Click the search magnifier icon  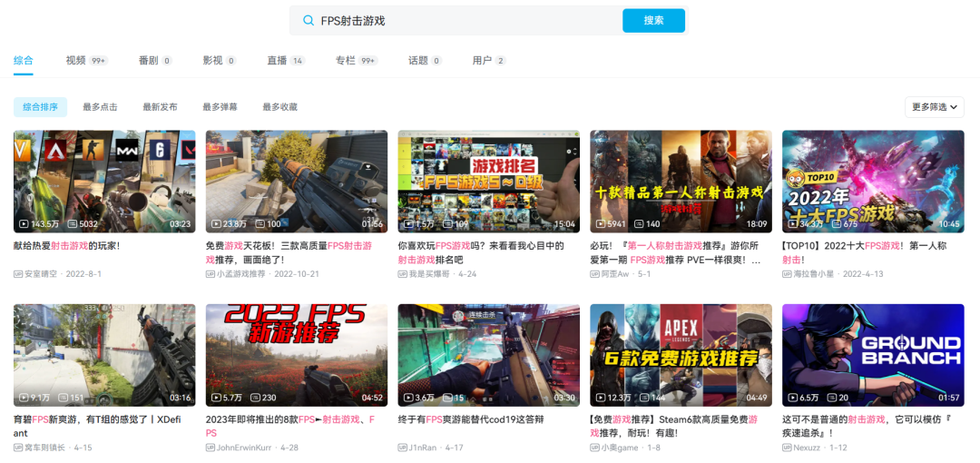tap(309, 21)
